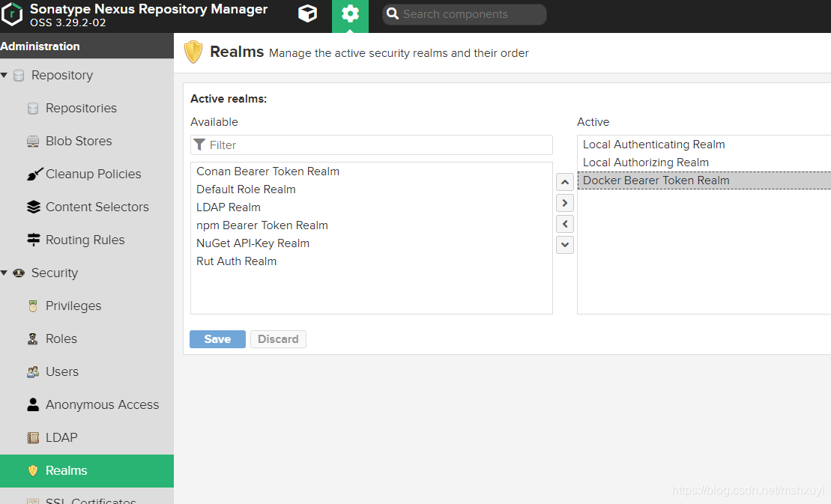Open Privileges page
Screen dimensions: 831x504
point(73,306)
